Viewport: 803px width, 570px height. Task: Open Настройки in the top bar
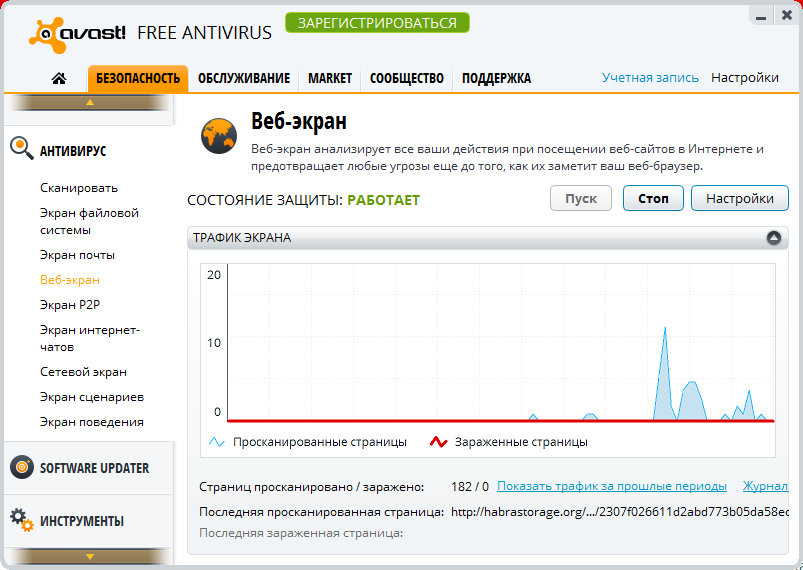[745, 78]
